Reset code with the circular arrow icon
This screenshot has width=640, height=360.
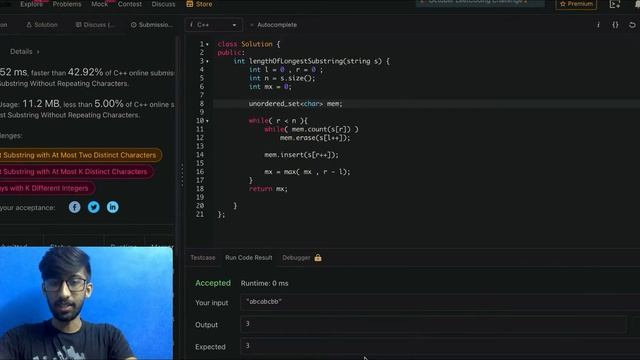pos(632,25)
